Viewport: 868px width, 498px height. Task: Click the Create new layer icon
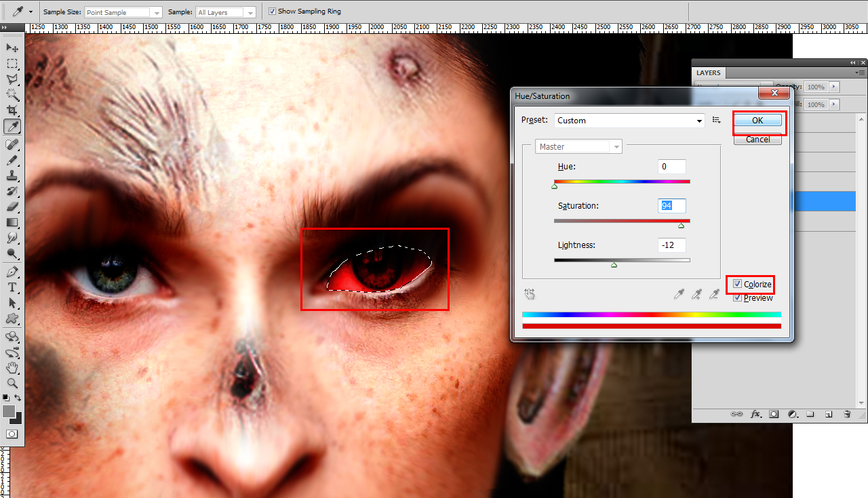829,414
